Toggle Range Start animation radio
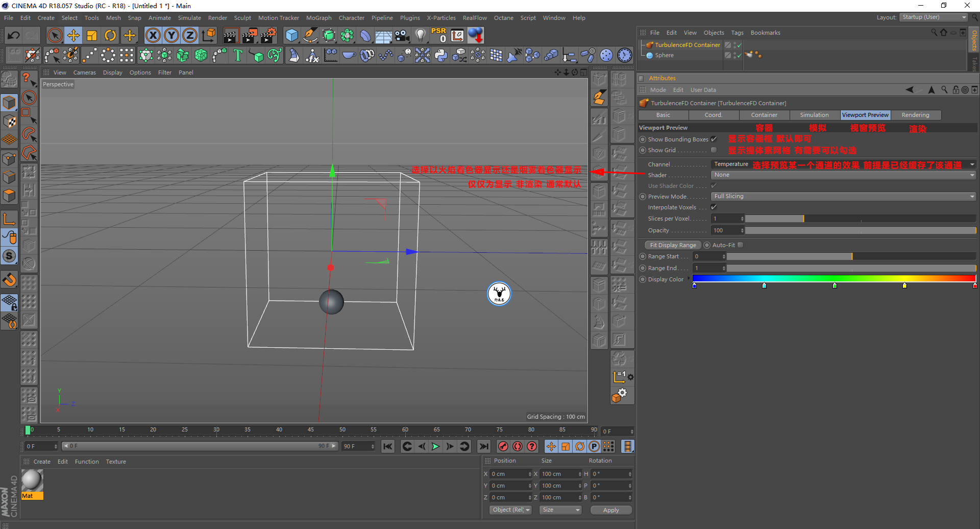The height and width of the screenshot is (529, 980). click(x=643, y=256)
